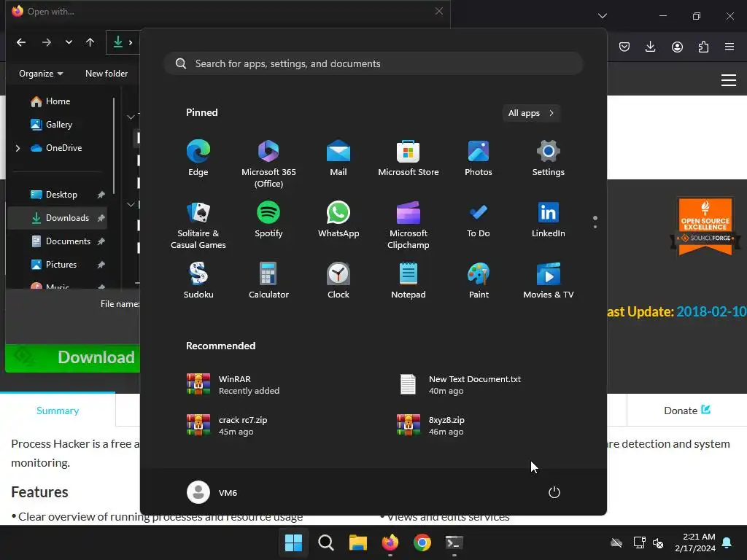Open Edge from pinned apps
This screenshot has width=747, height=560.
(198, 158)
